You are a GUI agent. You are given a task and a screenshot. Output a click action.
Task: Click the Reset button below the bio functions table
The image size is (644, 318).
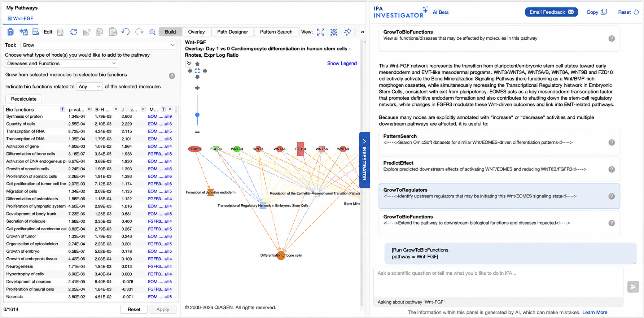(x=134, y=309)
